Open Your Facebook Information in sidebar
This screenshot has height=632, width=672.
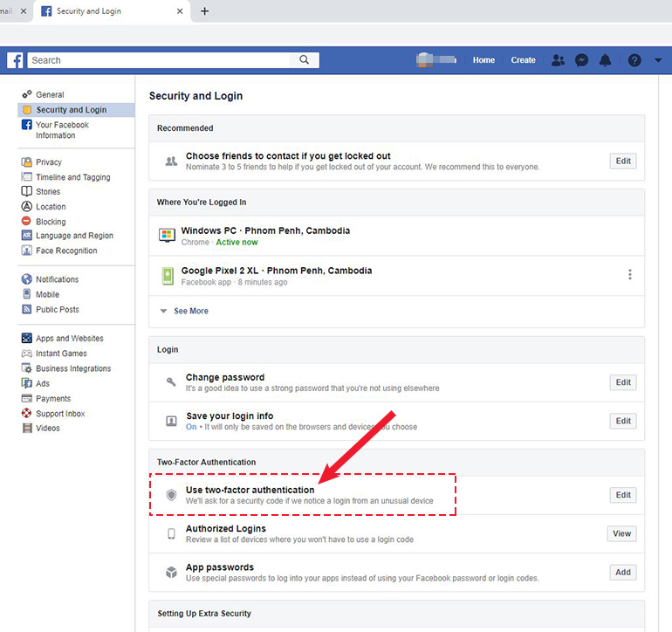(62, 130)
